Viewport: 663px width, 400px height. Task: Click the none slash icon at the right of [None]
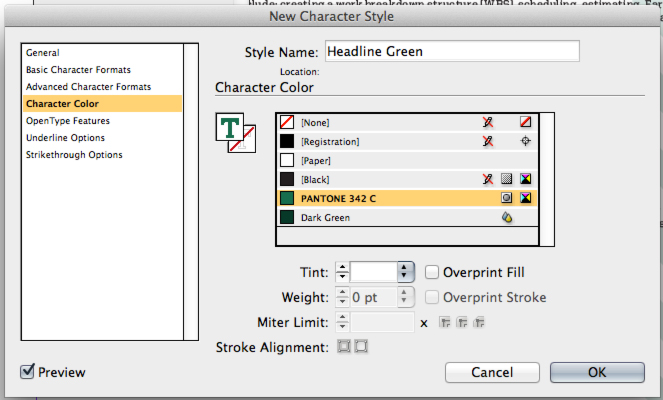pos(526,122)
